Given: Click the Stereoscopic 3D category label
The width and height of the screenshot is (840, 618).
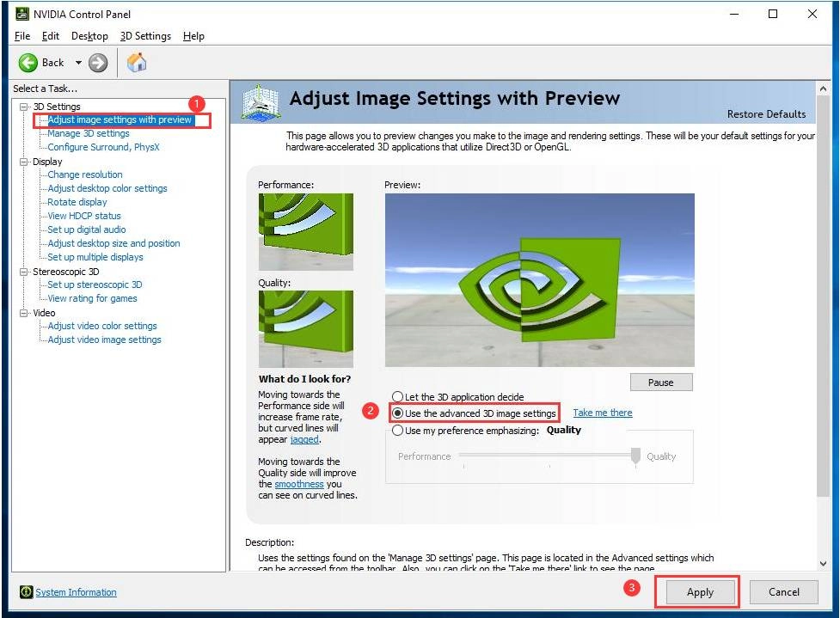Looking at the screenshot, I should coord(66,272).
